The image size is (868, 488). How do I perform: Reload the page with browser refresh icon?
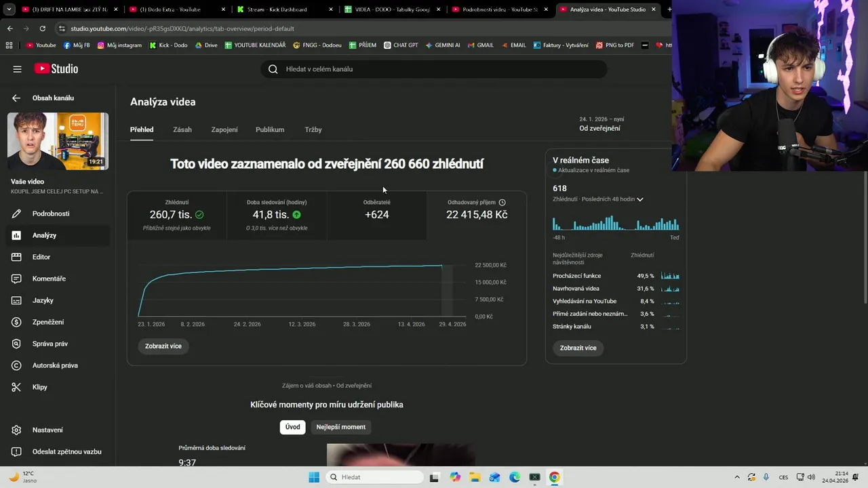42,28
